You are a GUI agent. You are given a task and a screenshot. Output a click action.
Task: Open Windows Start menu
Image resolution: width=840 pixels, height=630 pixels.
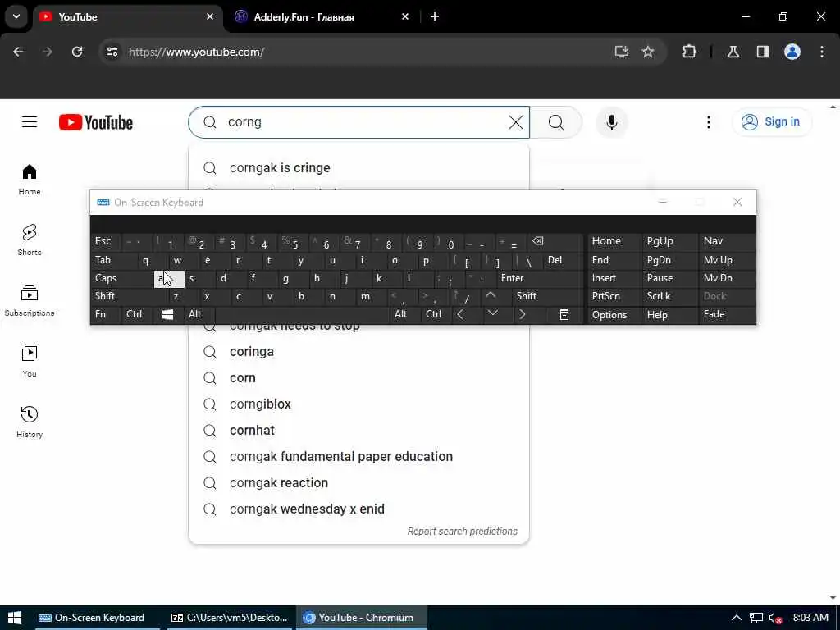(15, 618)
